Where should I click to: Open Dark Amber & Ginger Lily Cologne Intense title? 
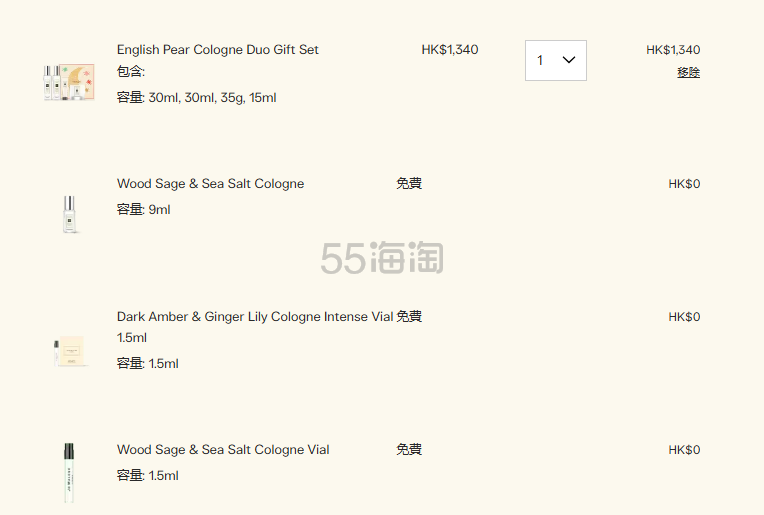[255, 317]
